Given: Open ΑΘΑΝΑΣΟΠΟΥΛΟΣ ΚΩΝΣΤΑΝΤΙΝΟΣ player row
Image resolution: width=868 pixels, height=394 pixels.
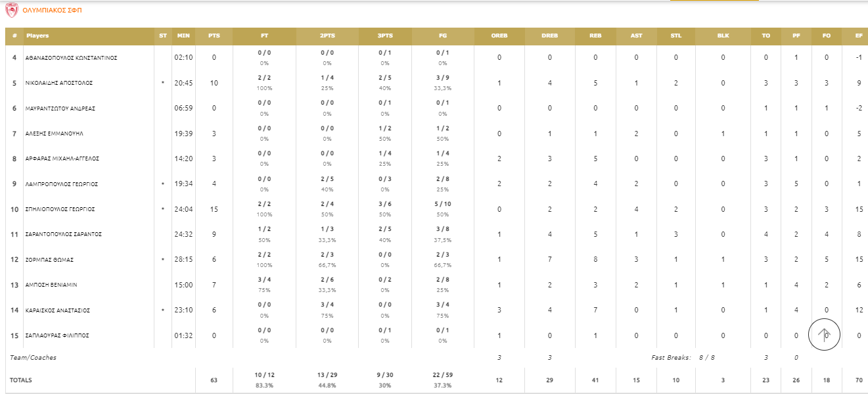Looking at the screenshot, I should pyautogui.click(x=71, y=58).
